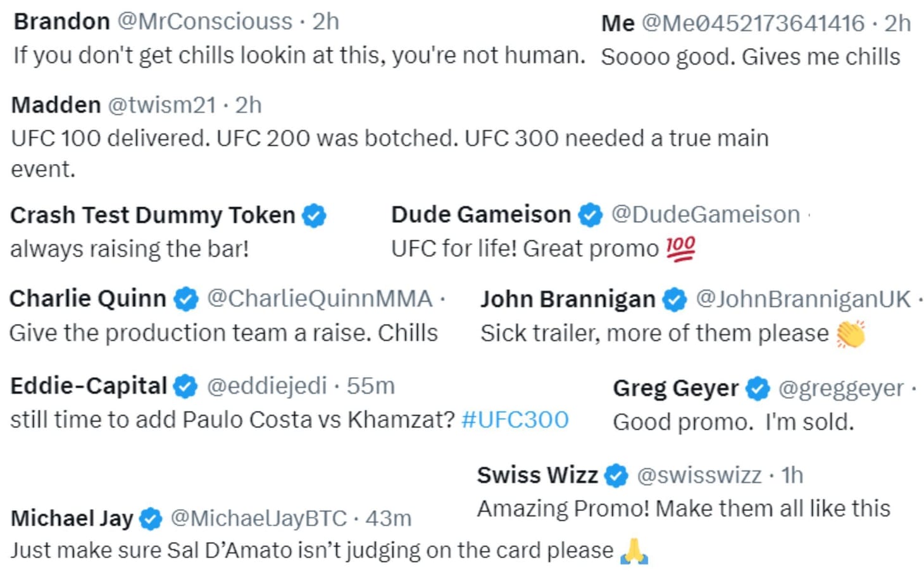Click Michael Jay's verified badge
Viewport: 924px width, 578px height.
[x=151, y=519]
